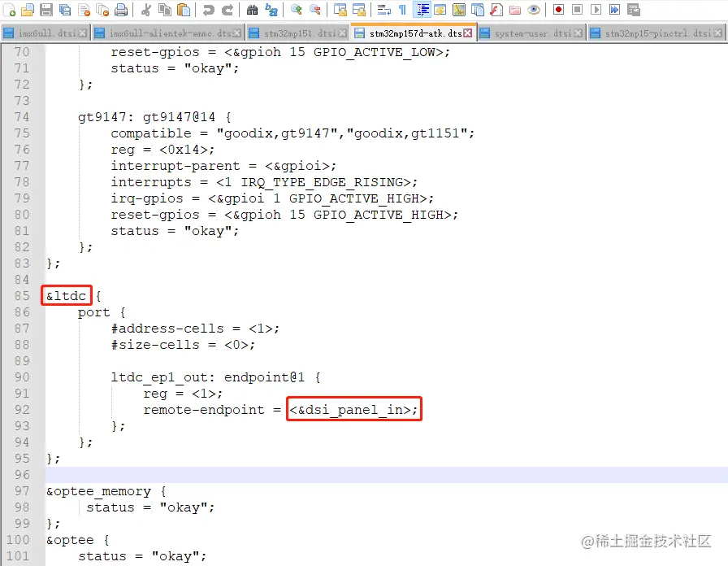Open the Folder as Workspace icon
728x566 pixels.
click(x=515, y=9)
